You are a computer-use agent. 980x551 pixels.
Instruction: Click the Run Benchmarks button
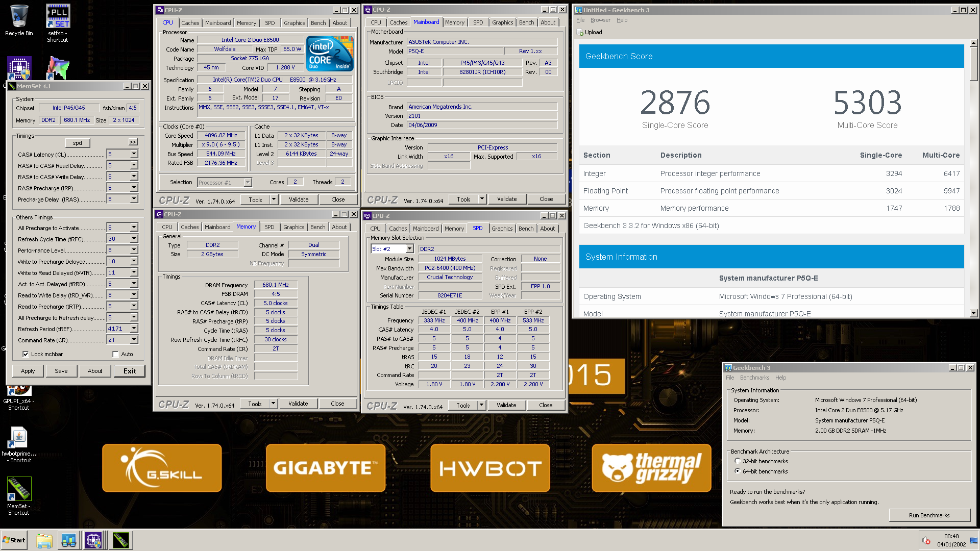click(x=929, y=515)
